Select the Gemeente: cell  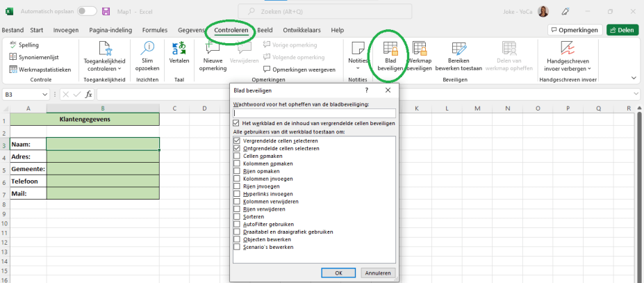28,169
